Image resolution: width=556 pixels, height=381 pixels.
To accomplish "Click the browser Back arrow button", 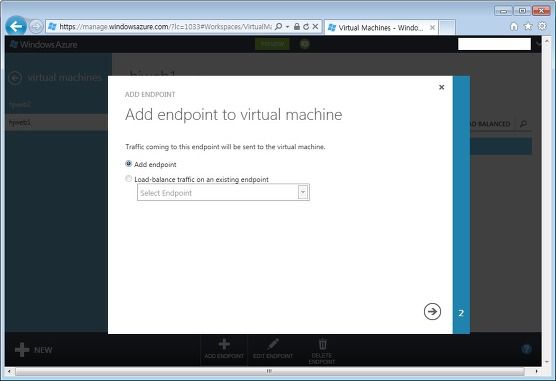I will (16, 26).
